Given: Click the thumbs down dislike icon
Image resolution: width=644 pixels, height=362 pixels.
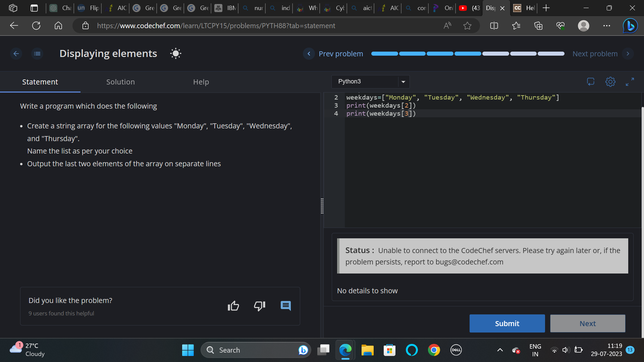Looking at the screenshot, I should (260, 306).
